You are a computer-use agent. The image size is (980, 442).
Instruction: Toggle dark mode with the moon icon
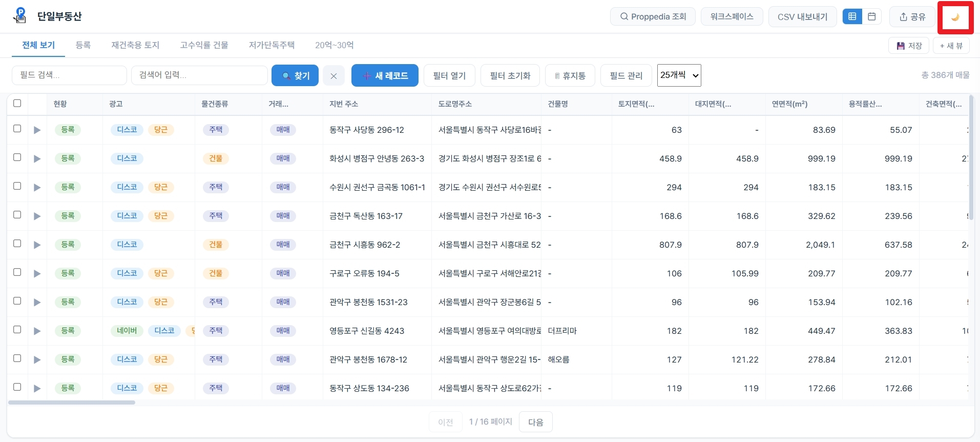(x=955, y=17)
